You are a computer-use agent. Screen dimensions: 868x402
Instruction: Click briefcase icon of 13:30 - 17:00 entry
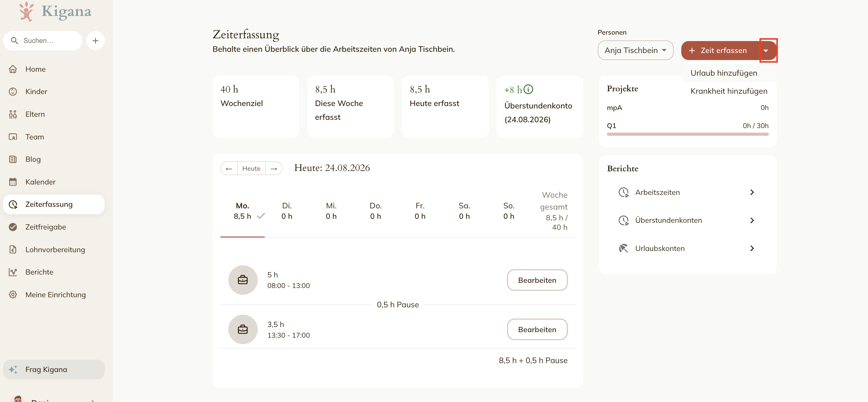pyautogui.click(x=243, y=329)
